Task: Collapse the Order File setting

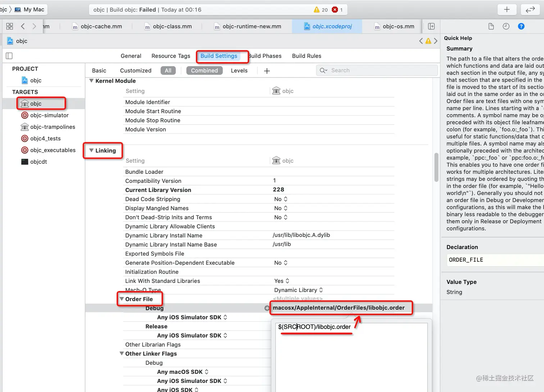Action: coord(122,299)
